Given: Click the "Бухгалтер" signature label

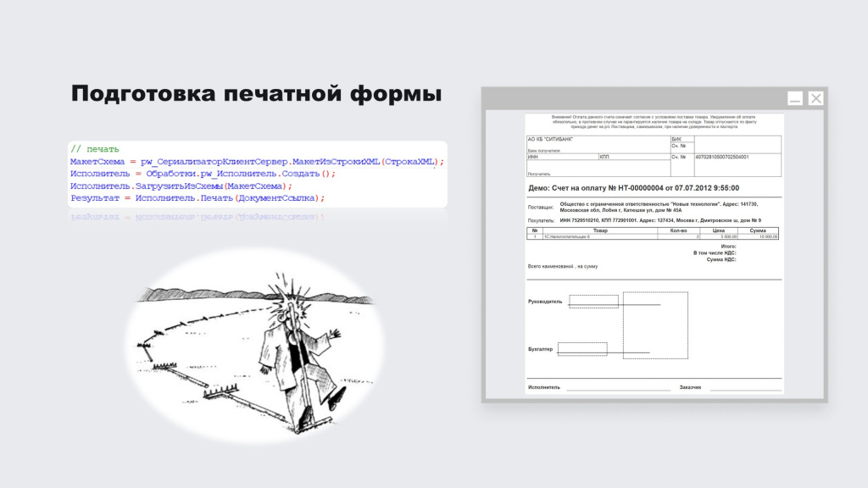Looking at the screenshot, I should pos(540,349).
